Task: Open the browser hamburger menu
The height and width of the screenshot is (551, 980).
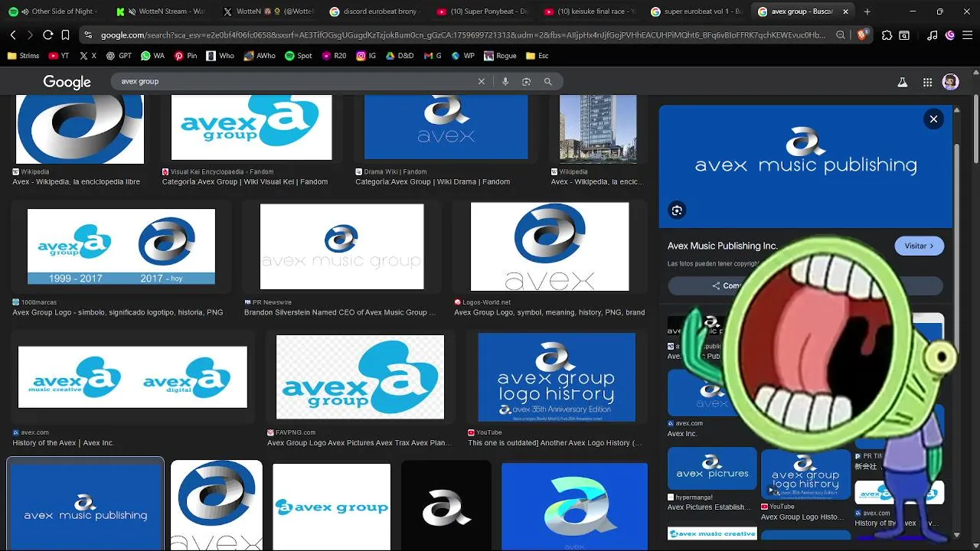Action: point(968,35)
